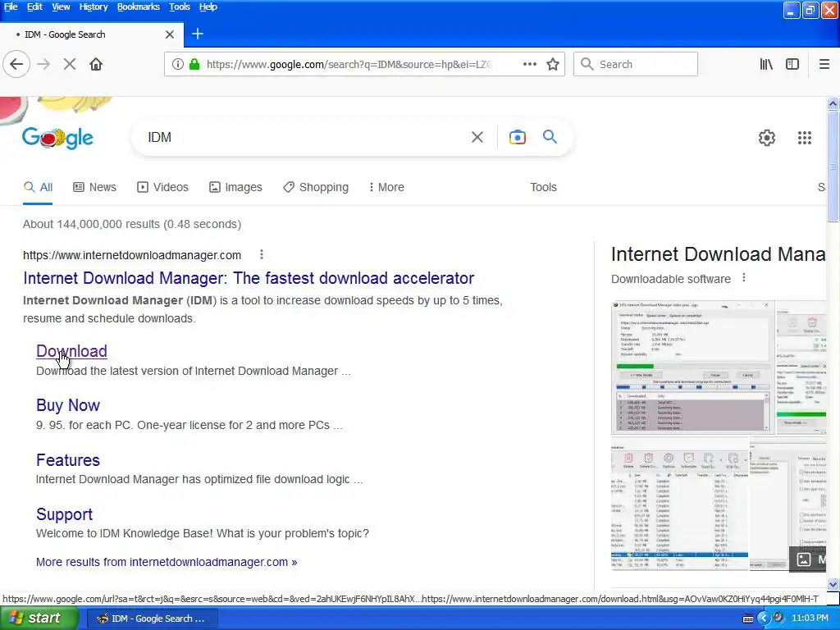840x630 pixels.
Task: Open Google search Tools filter
Action: coord(543,187)
